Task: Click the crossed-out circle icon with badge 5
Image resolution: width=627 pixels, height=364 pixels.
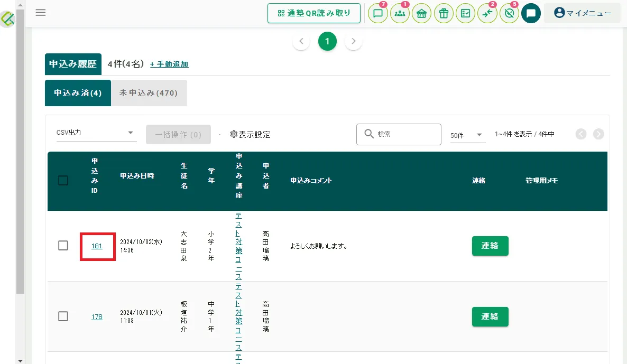Action: click(x=509, y=13)
